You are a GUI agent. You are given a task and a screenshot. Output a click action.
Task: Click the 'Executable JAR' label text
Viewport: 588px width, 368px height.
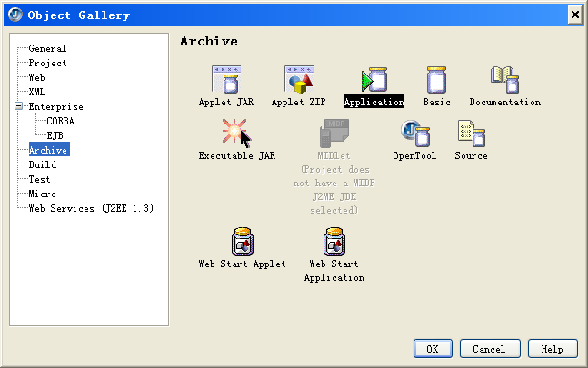237,156
